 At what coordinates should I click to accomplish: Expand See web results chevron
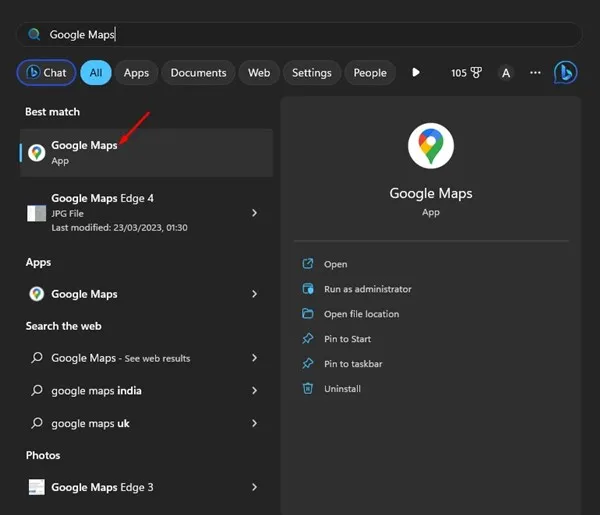(x=254, y=358)
